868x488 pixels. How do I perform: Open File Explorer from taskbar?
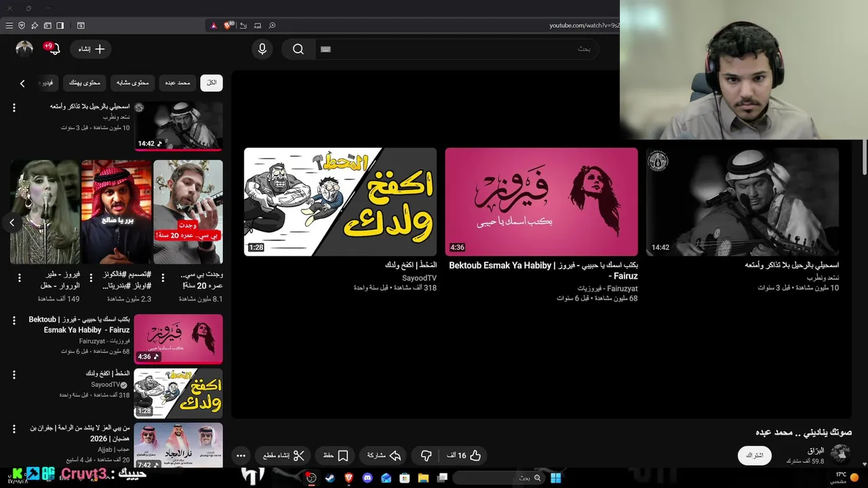click(x=423, y=478)
